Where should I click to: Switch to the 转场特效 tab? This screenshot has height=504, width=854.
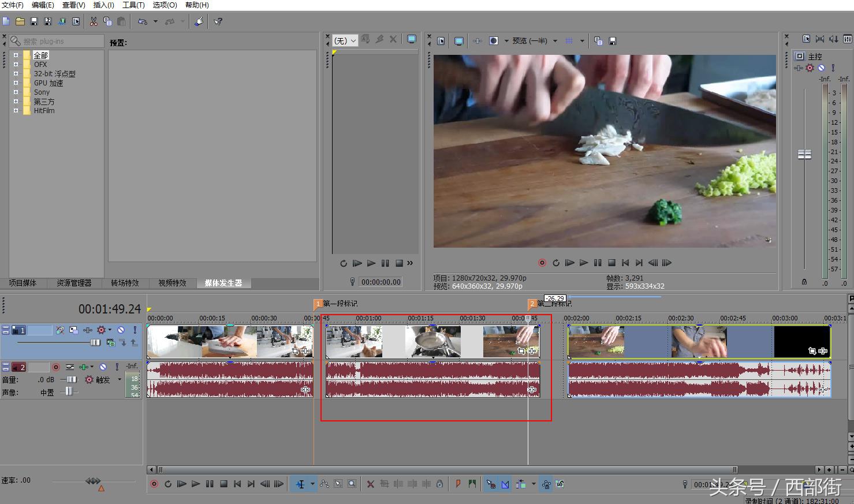[125, 283]
